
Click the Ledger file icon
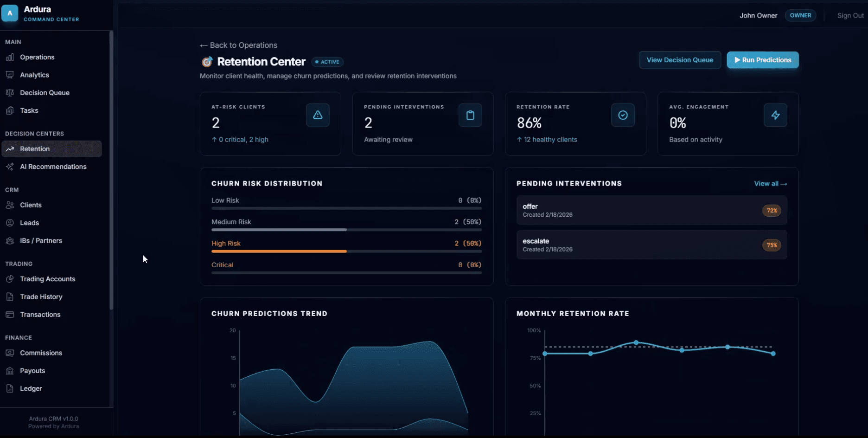10,388
